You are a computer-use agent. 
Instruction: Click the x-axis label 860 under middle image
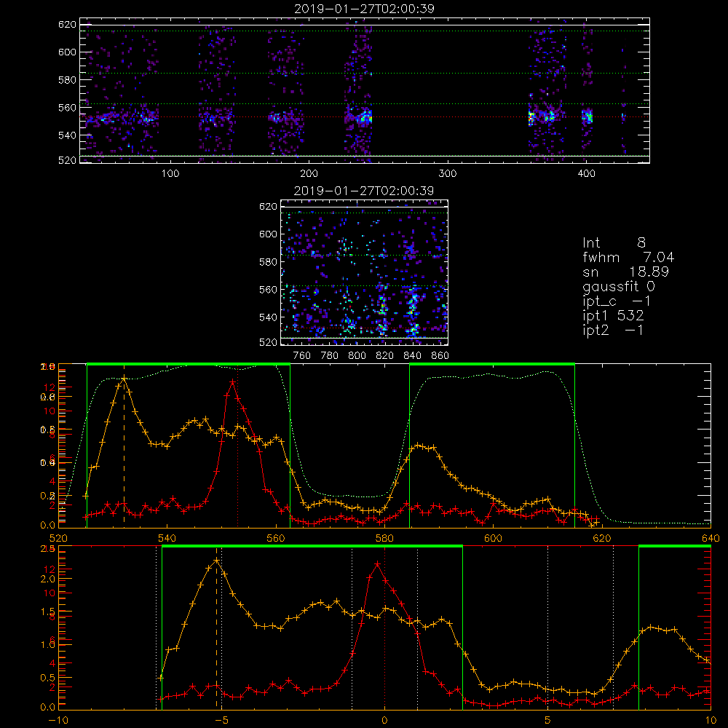[x=440, y=356]
